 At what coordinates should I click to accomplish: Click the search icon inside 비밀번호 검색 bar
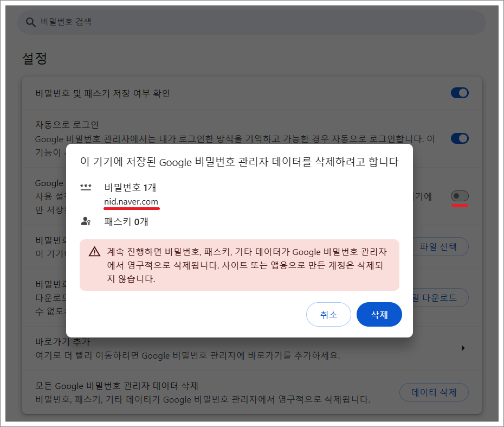pos(29,22)
